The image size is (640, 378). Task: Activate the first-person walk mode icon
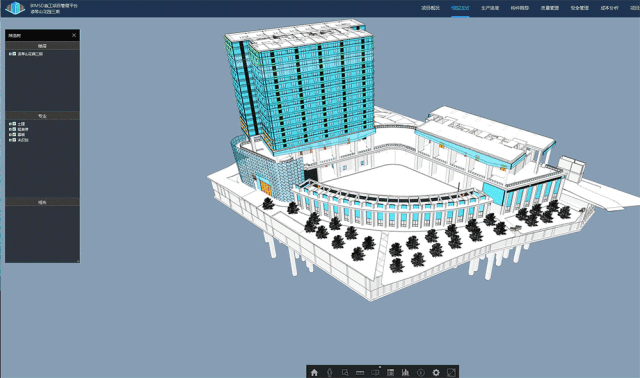(x=329, y=372)
